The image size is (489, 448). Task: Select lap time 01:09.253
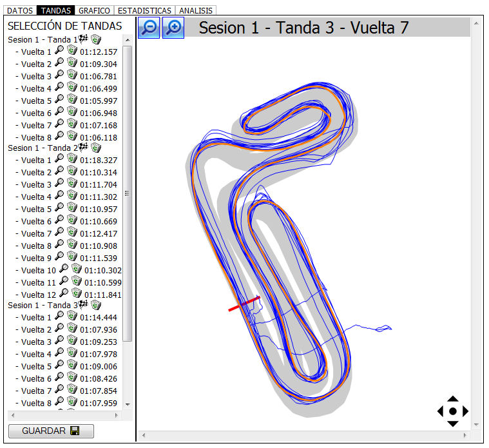pyautogui.click(x=99, y=342)
